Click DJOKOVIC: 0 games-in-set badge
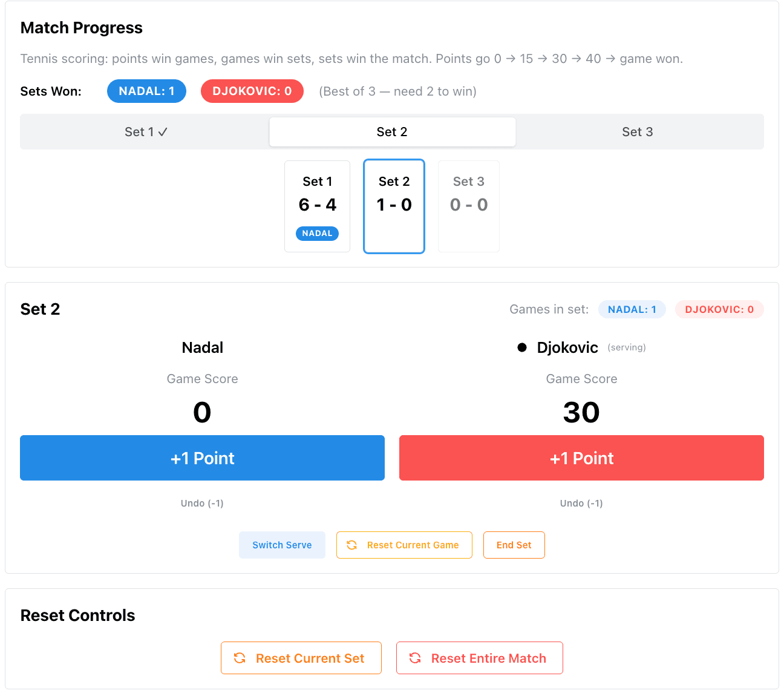Viewport: 784px width, 696px height. tap(719, 309)
